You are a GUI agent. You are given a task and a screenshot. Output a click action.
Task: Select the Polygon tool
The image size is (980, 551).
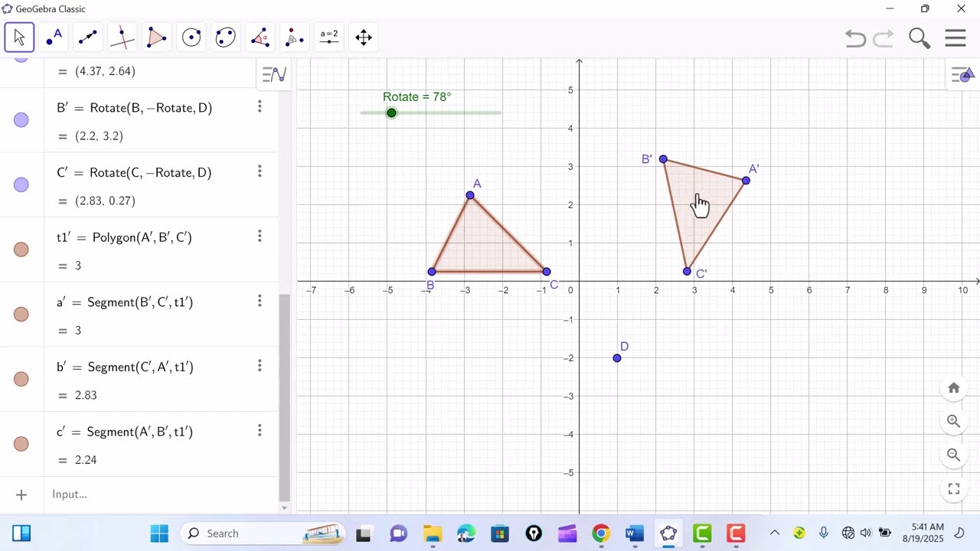(x=157, y=37)
